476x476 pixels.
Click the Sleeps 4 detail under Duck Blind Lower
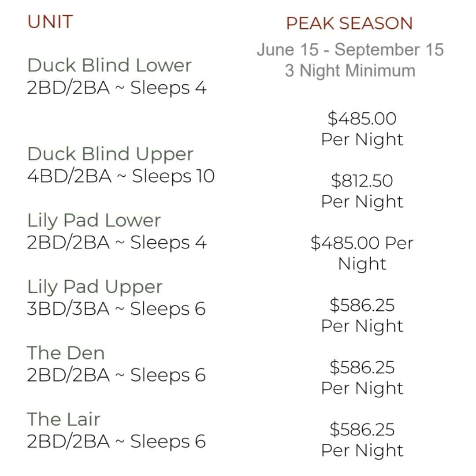coord(168,88)
